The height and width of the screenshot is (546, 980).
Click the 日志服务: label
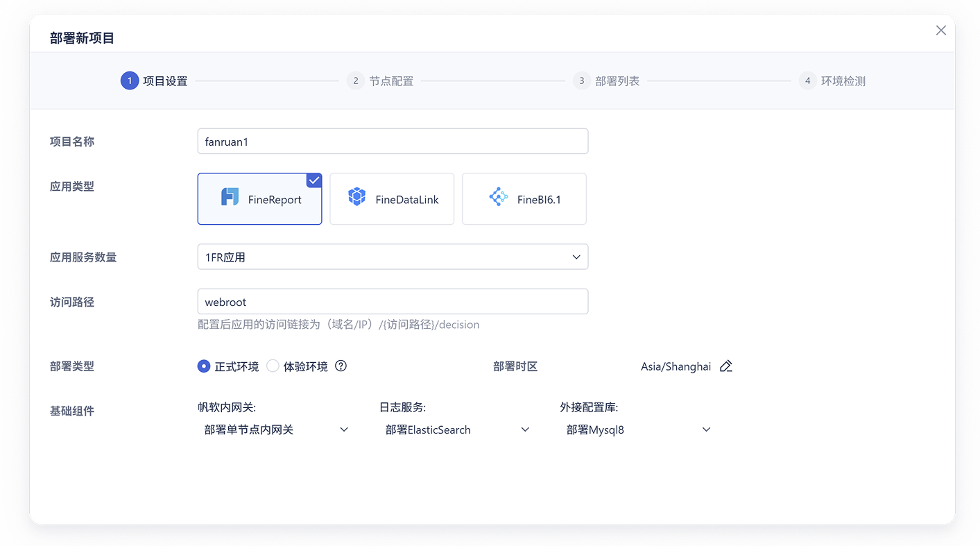[403, 408]
